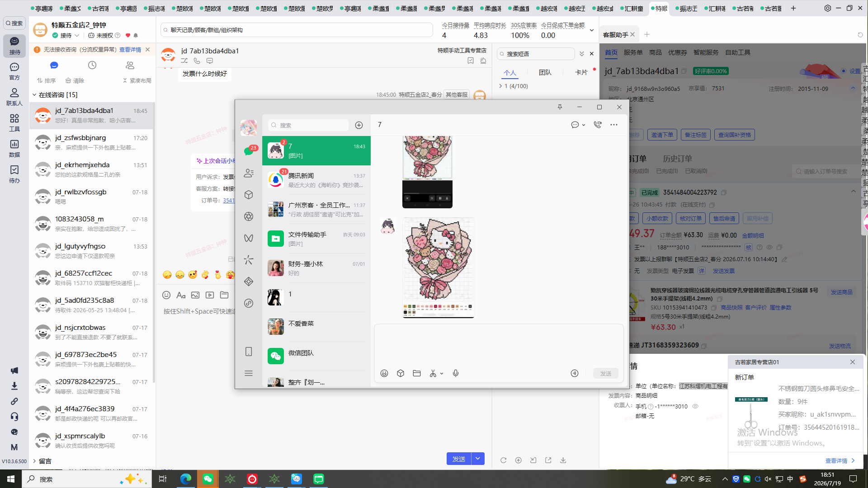Screen dimensions: 868x488
Task: Open history clock tab in session list
Action: (x=92, y=66)
